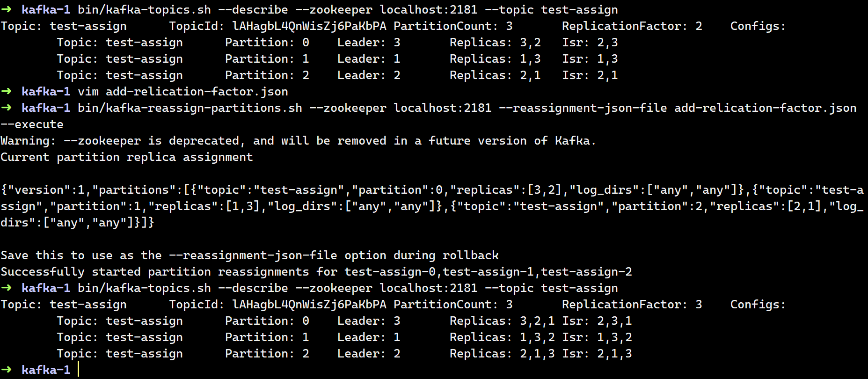The width and height of the screenshot is (868, 379).
Task: Click 'Isr: 1,3,2' value
Action: (x=597, y=337)
